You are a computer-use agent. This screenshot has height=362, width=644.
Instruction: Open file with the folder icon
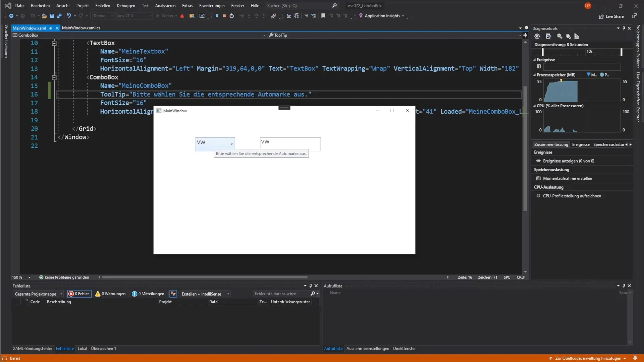coord(44,16)
